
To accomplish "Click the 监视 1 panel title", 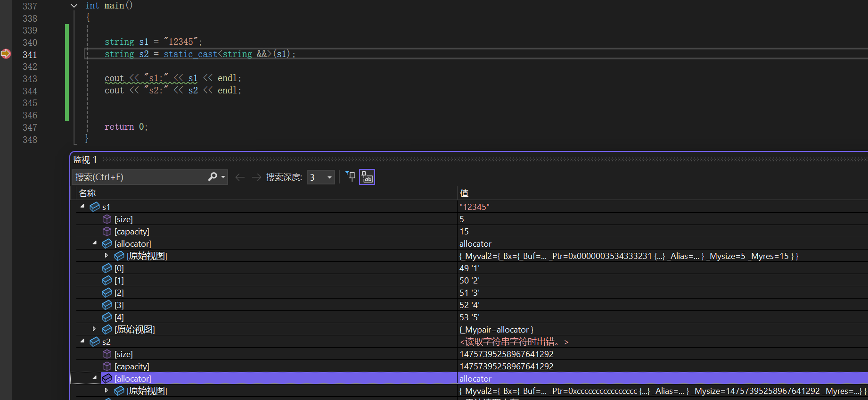I will (85, 159).
